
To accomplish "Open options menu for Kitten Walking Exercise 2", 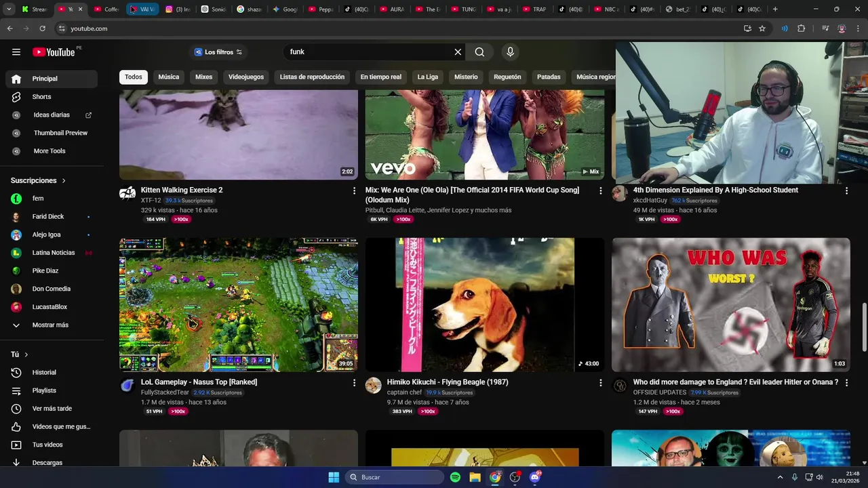I will (354, 191).
